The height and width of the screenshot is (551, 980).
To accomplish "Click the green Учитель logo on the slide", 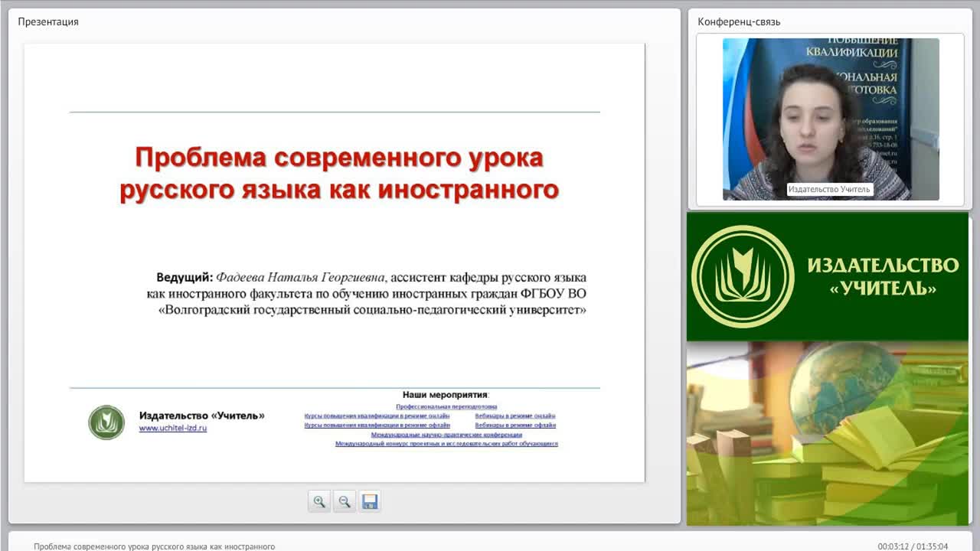I will (x=106, y=422).
